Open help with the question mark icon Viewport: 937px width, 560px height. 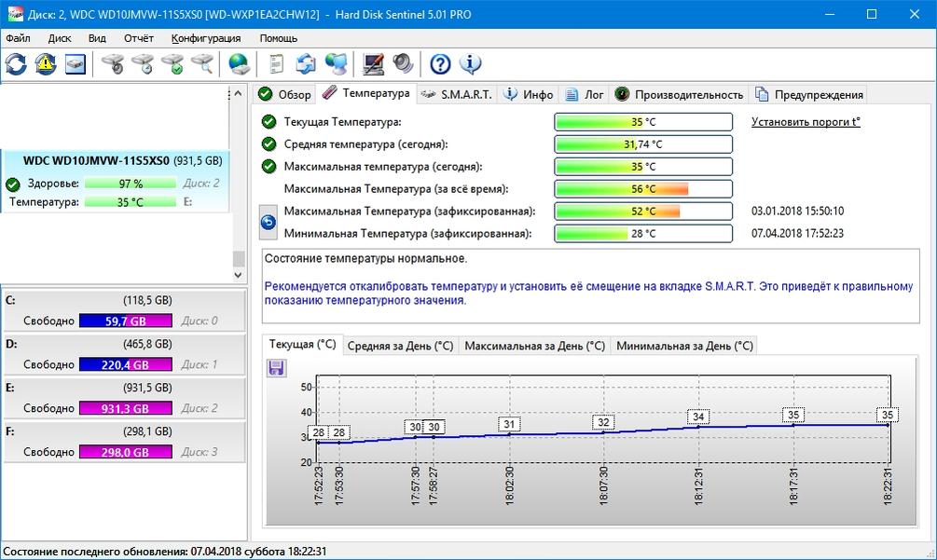[440, 64]
